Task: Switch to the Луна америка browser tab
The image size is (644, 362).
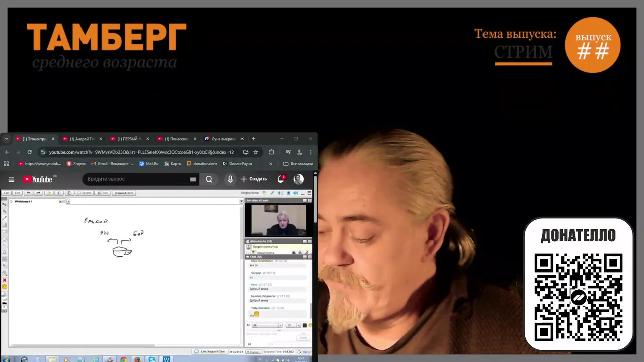Action: (224, 139)
